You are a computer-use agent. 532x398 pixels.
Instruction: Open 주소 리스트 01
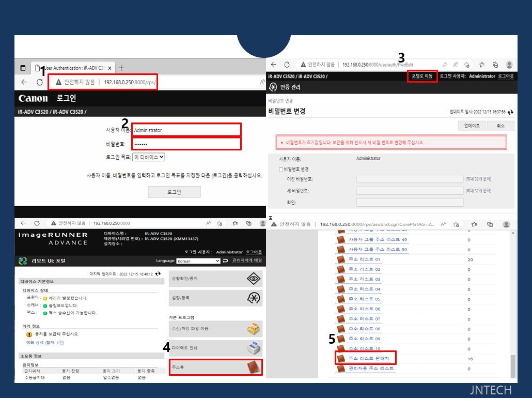click(364, 259)
